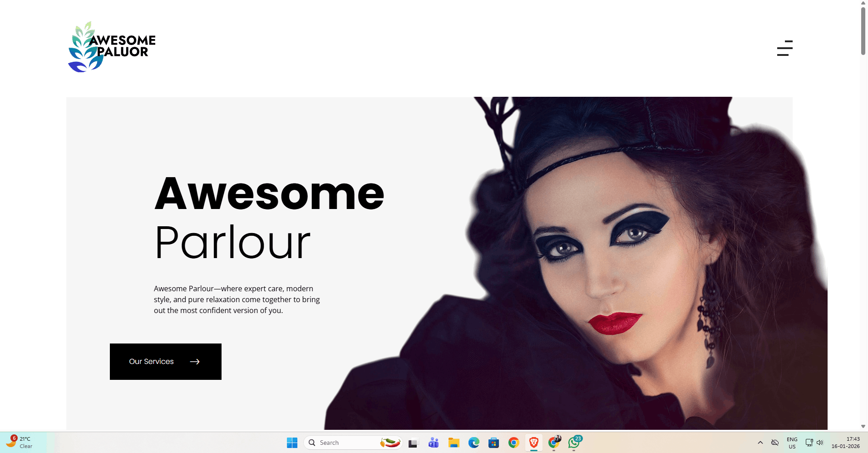Open the hamburger menu on the website
The image size is (868, 453).
click(x=784, y=48)
